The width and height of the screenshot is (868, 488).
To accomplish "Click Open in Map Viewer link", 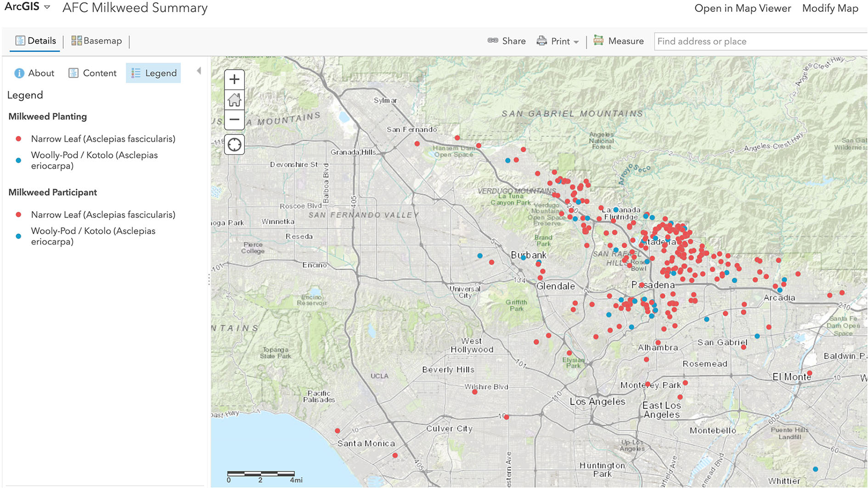I will (x=742, y=8).
